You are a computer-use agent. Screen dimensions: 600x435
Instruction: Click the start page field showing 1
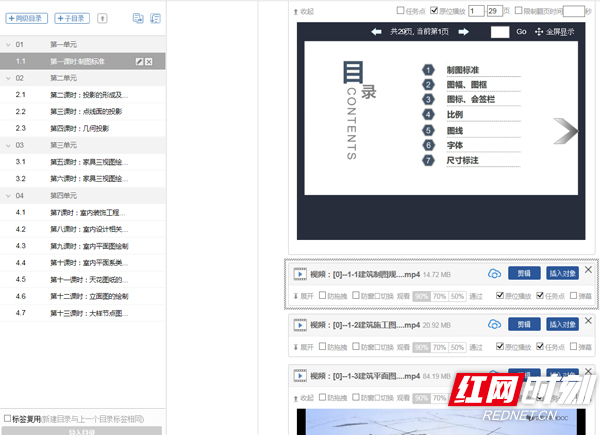pos(476,11)
